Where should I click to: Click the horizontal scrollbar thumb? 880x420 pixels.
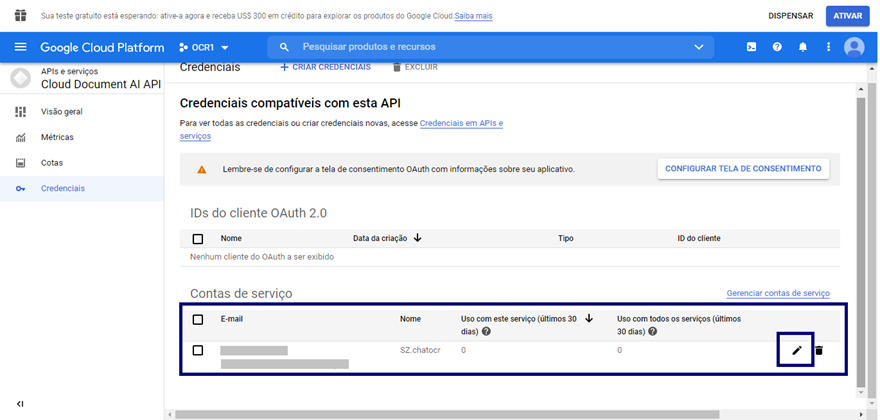tap(447, 414)
